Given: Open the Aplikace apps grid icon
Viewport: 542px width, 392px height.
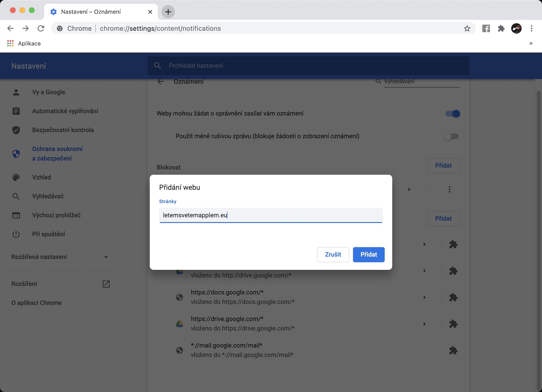Looking at the screenshot, I should pos(10,43).
